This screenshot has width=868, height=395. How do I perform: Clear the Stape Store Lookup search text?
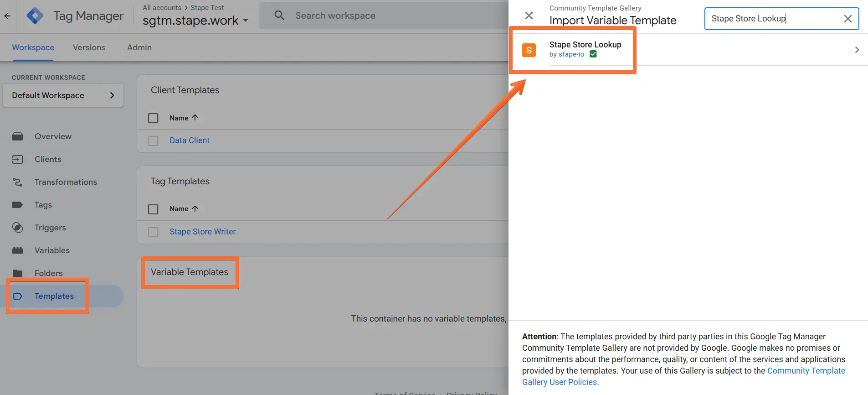point(847,19)
